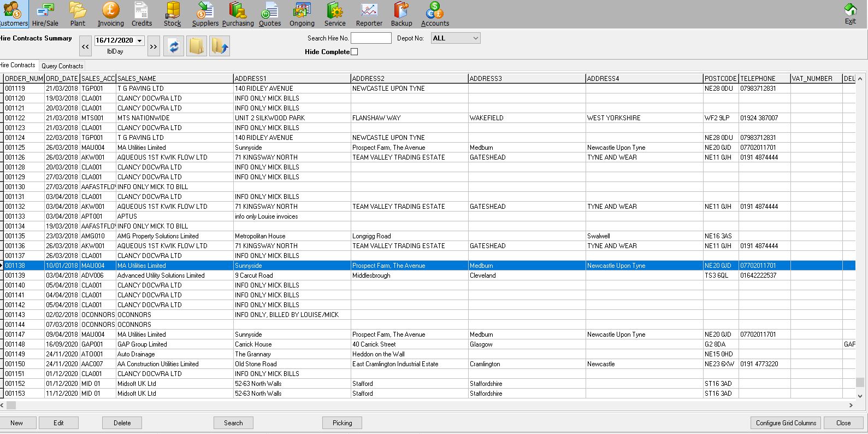Open the date picker dropdown arrow
This screenshot has width=868, height=434.
[140, 41]
